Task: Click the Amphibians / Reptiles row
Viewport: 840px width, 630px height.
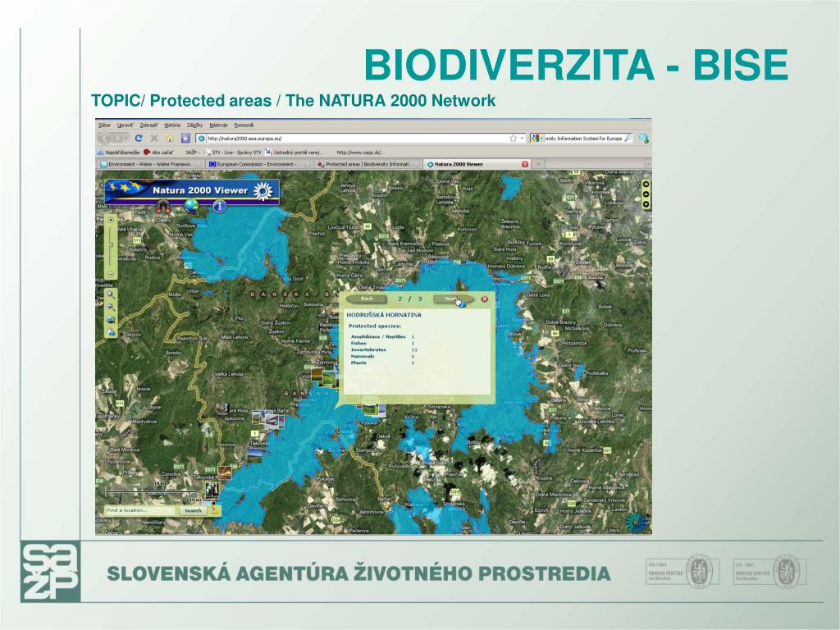Action: (x=383, y=337)
